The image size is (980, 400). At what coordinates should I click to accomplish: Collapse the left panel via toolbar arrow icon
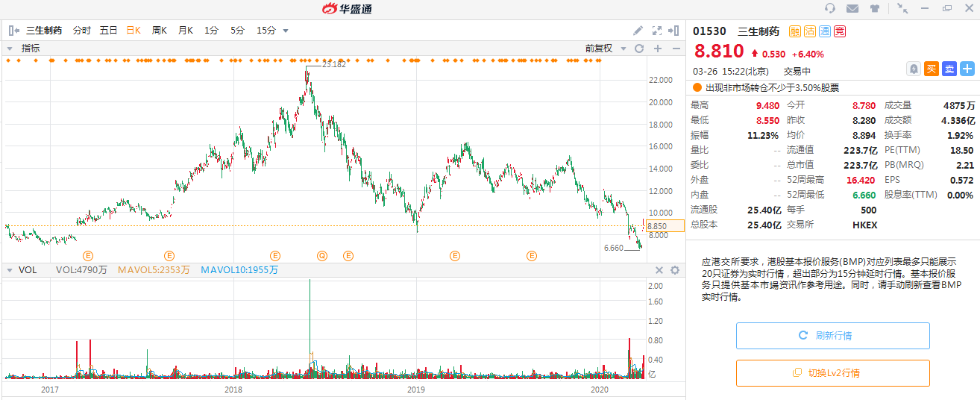pyautogui.click(x=13, y=31)
